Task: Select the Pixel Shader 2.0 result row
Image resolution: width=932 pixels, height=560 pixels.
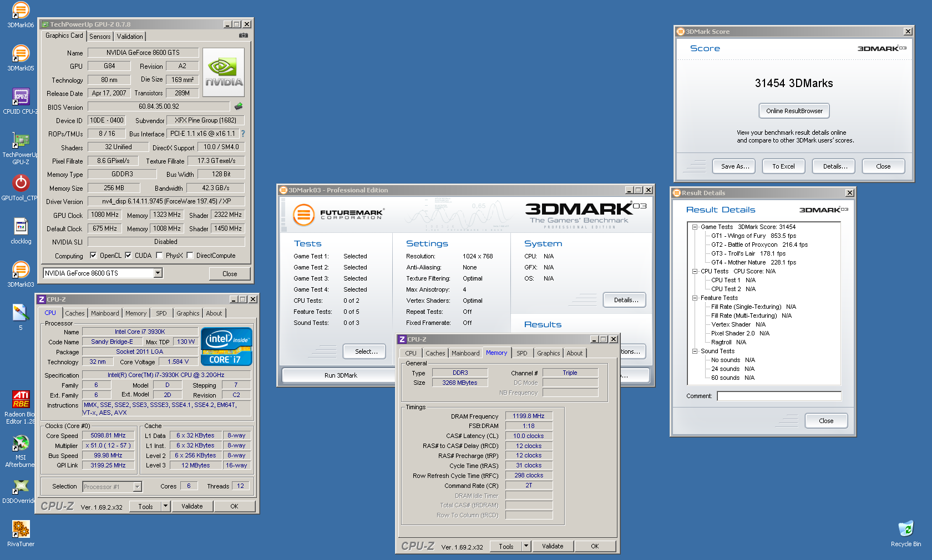Action: point(740,333)
